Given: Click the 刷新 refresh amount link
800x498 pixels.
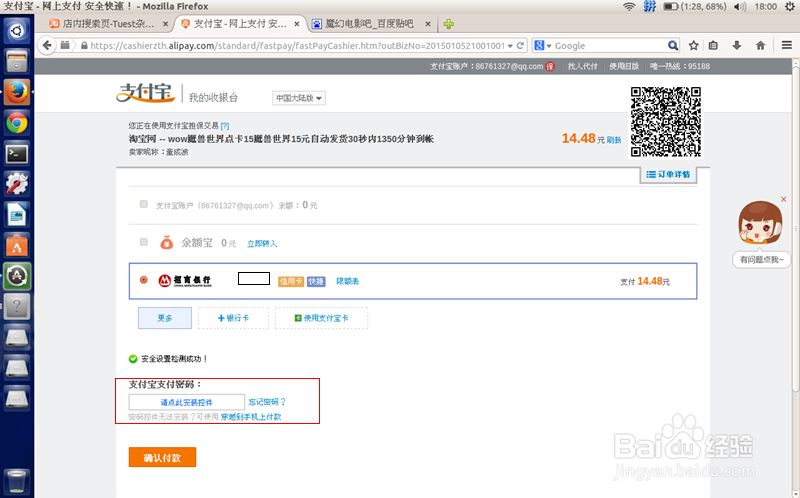Looking at the screenshot, I should pyautogui.click(x=614, y=140).
